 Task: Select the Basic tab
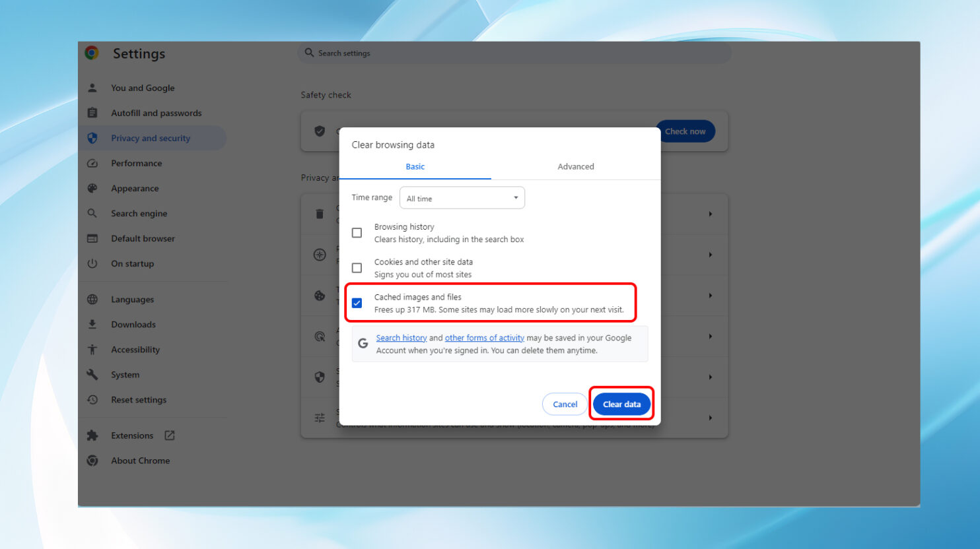[x=415, y=166]
